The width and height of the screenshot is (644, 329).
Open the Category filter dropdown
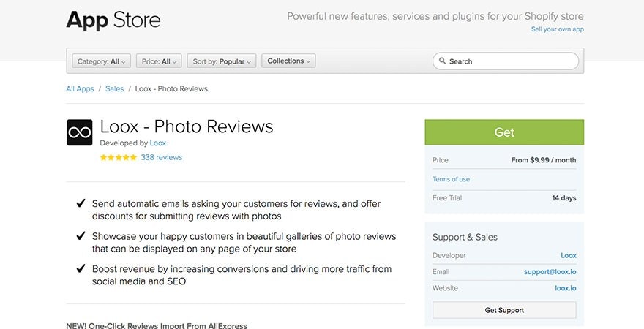[x=102, y=61]
